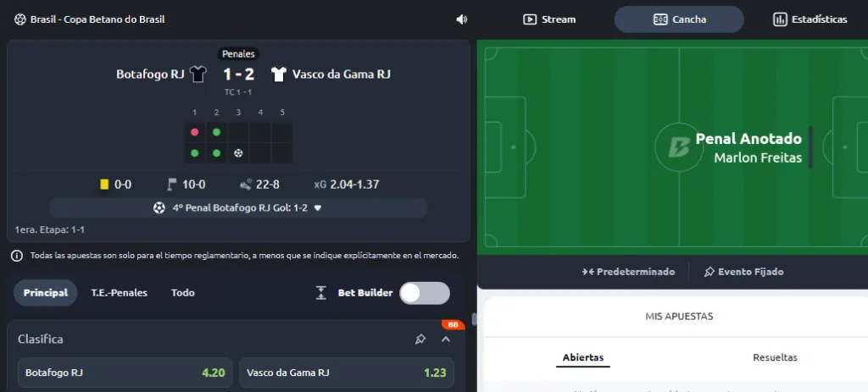Viewport: 868px width, 392px height.
Task: Enable the Bet Builder toggle
Action: (425, 293)
